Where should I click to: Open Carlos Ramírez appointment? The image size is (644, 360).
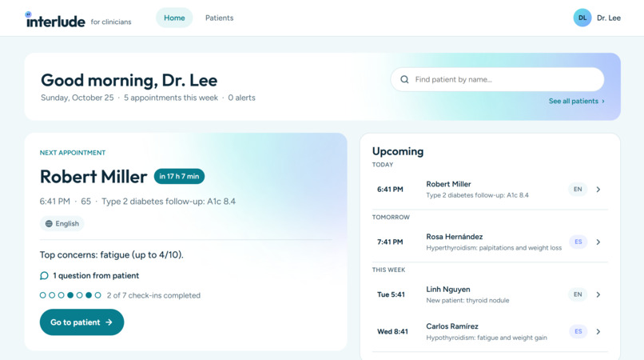(x=490, y=332)
